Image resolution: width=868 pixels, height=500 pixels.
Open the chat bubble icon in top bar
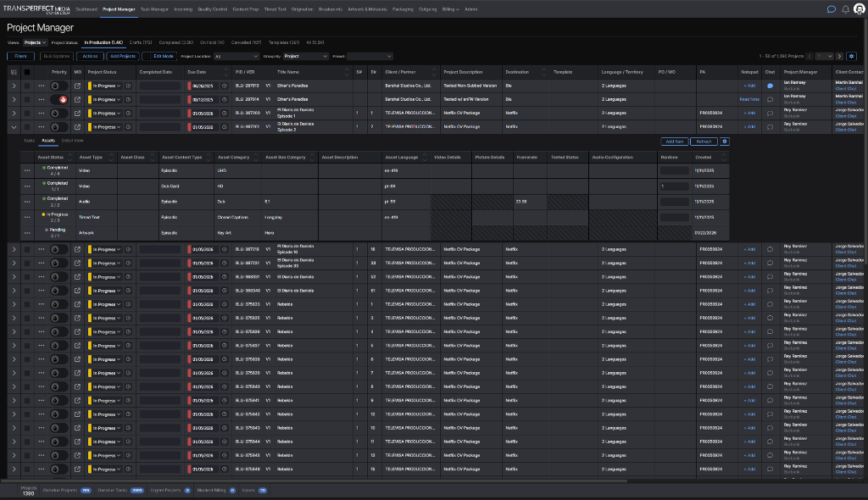point(832,8)
